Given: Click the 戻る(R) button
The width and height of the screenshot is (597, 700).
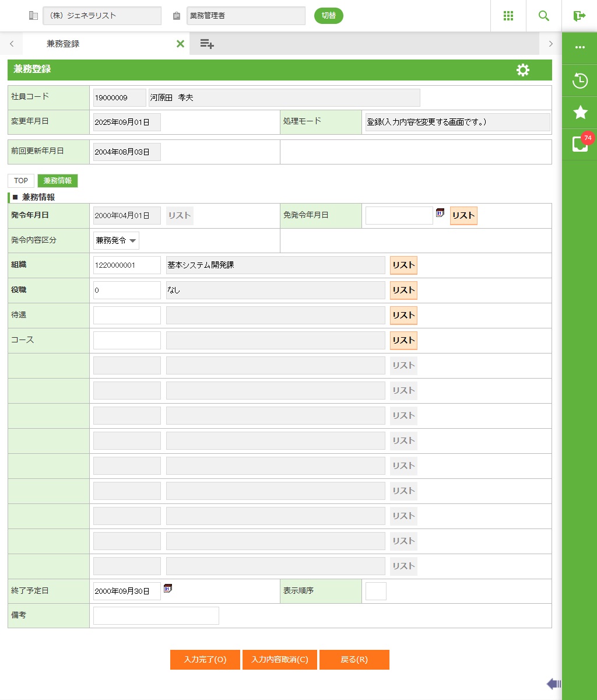Looking at the screenshot, I should click(354, 660).
